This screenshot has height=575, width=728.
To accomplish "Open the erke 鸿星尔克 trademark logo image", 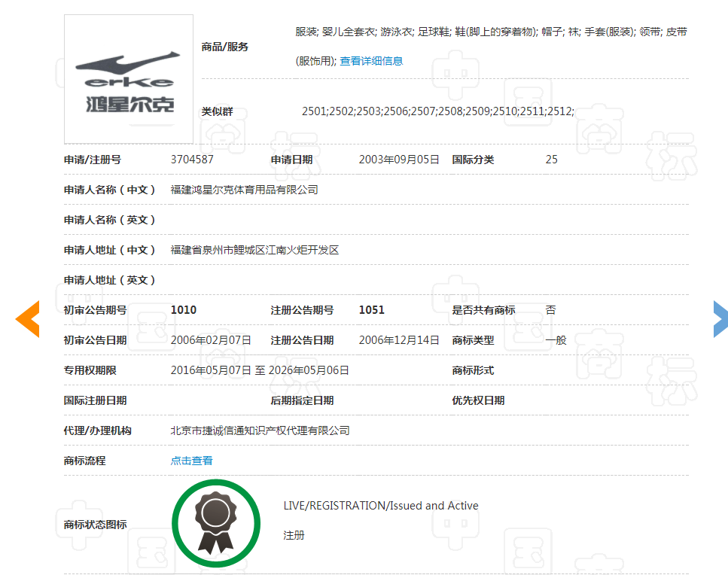I will click(129, 79).
